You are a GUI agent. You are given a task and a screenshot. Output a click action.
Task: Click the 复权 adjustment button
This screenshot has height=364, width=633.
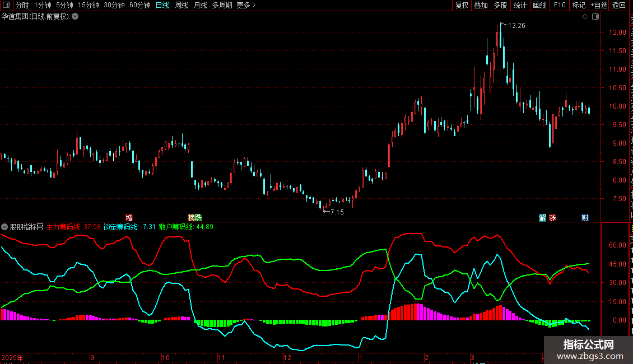(462, 5)
